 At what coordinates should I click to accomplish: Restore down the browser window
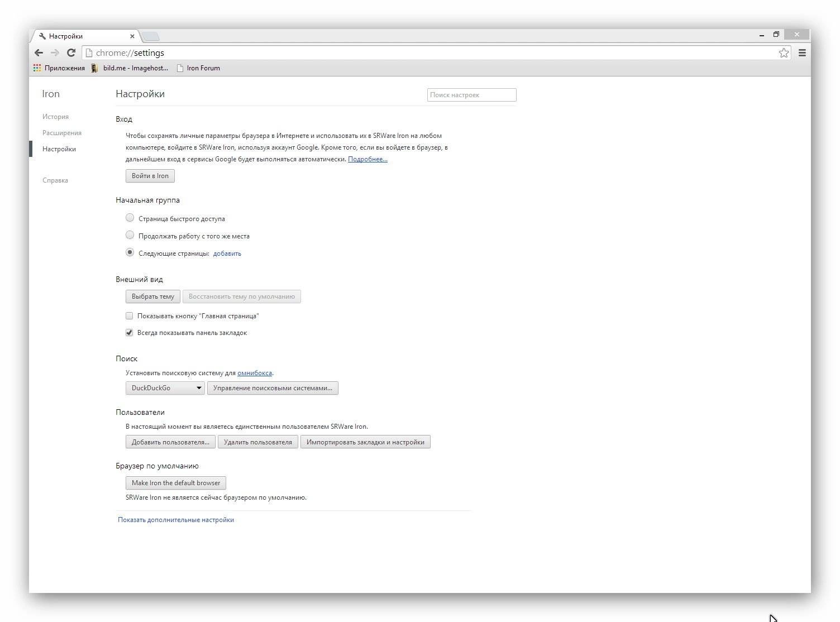776,35
